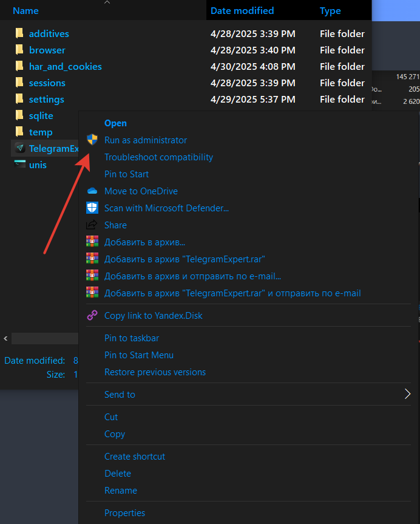
Task: Select the har_and_cookies folder
Action: tap(65, 67)
